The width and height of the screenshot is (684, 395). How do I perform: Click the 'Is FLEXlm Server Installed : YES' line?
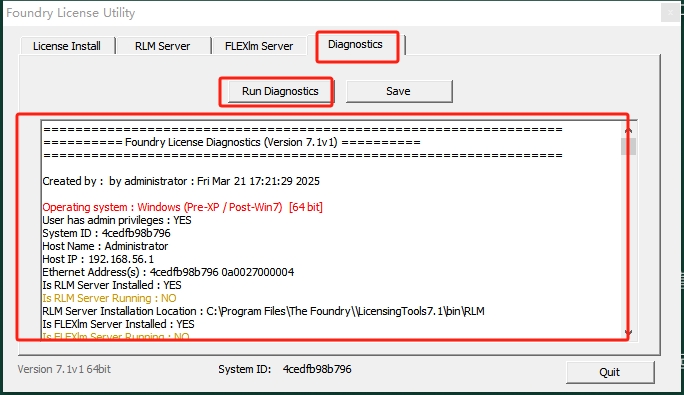118,324
